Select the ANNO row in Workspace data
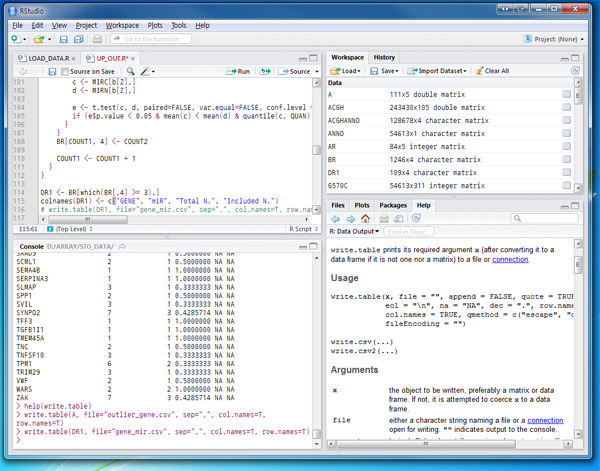 tap(449, 134)
